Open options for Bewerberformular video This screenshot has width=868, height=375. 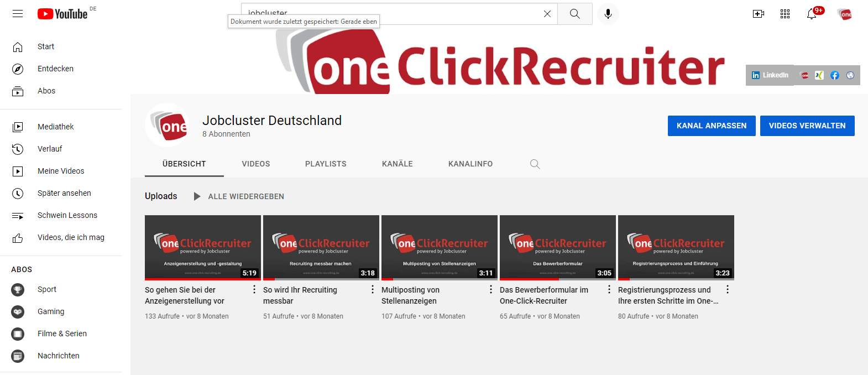pyautogui.click(x=609, y=289)
